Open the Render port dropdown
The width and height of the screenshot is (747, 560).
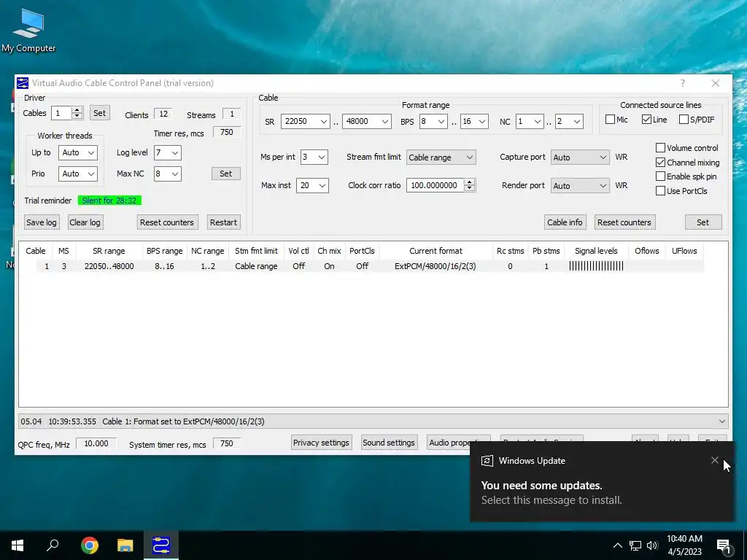click(580, 186)
